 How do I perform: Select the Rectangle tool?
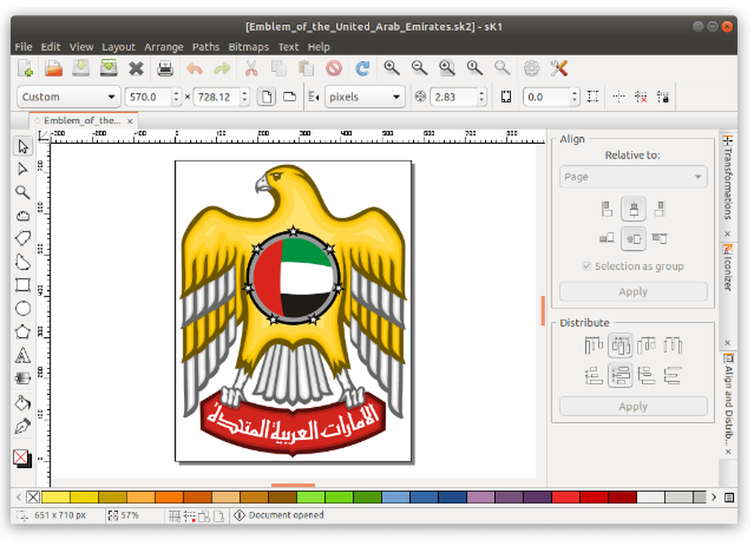23,285
